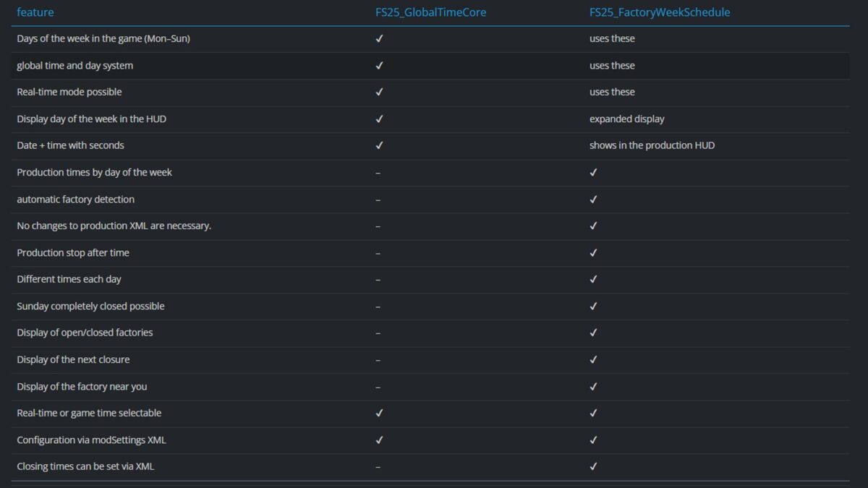Viewport: 868px width, 488px height.
Task: Click FactoryWeekSchedule checkmark for Display of the next closure
Action: pyautogui.click(x=593, y=360)
